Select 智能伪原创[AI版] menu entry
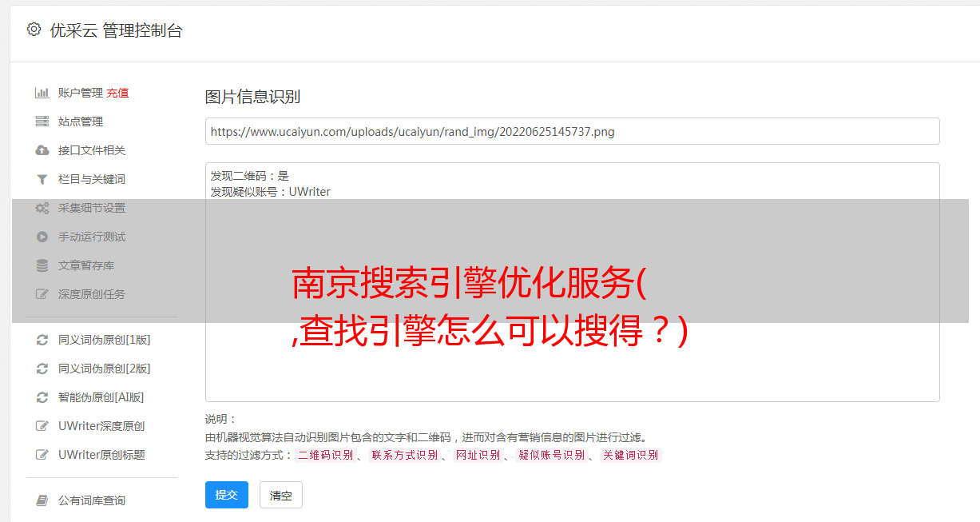 coord(101,397)
